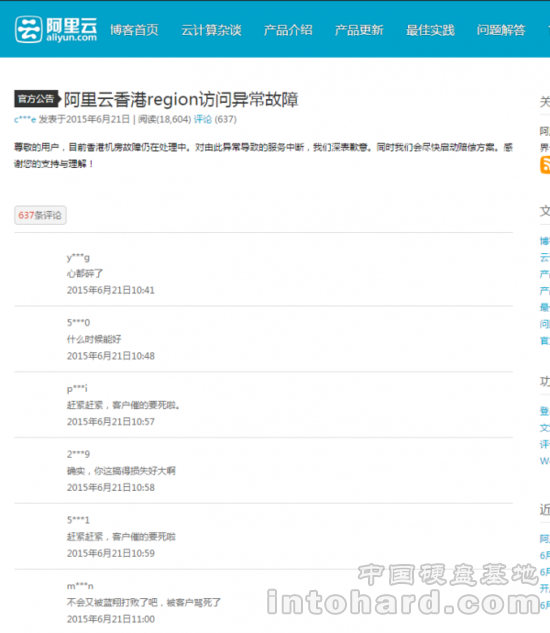Click the 637条评论 button
This screenshot has height=633, width=550.
40,215
